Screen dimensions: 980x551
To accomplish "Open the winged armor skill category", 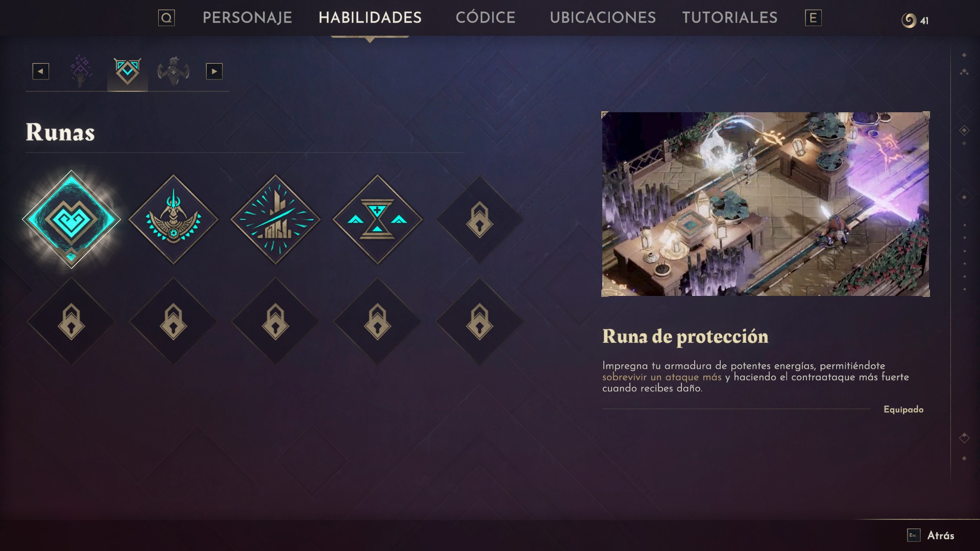I will (x=174, y=71).
